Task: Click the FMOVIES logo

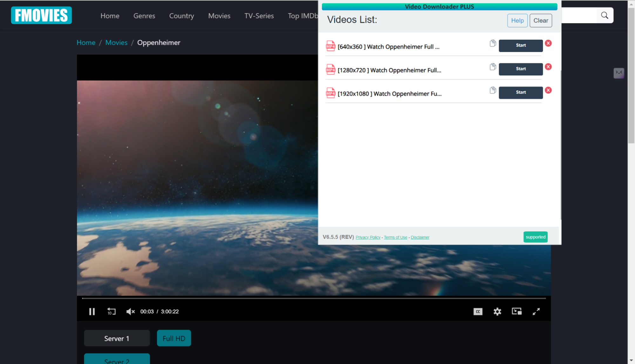Action: [x=41, y=15]
